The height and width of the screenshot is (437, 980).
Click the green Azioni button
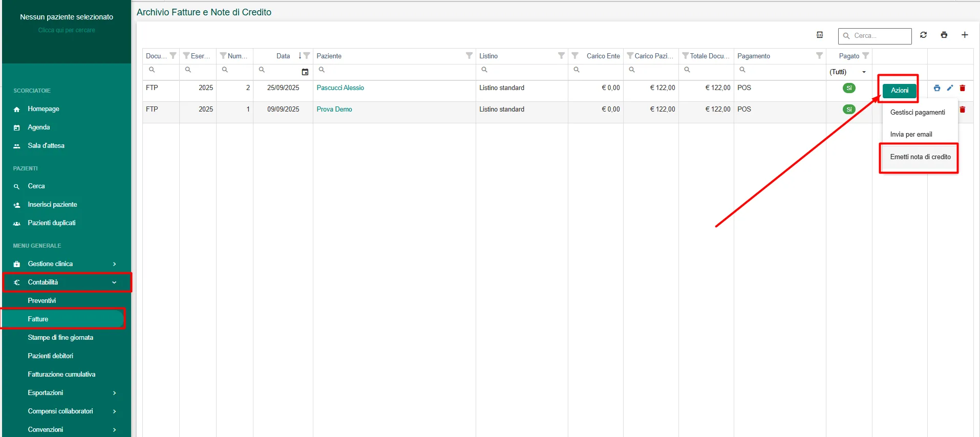899,91
